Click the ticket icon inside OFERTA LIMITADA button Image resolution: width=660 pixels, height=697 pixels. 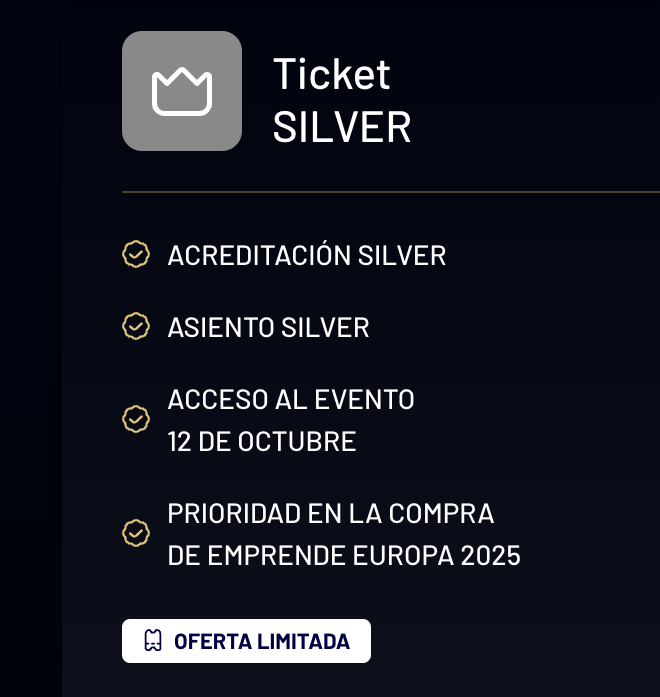click(x=153, y=641)
